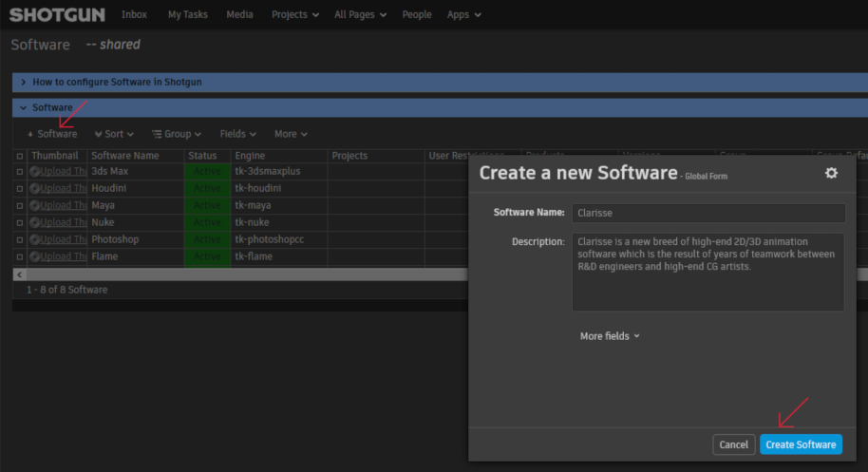Click the Active status of Houdini
The image size is (868, 472).
pos(207,189)
